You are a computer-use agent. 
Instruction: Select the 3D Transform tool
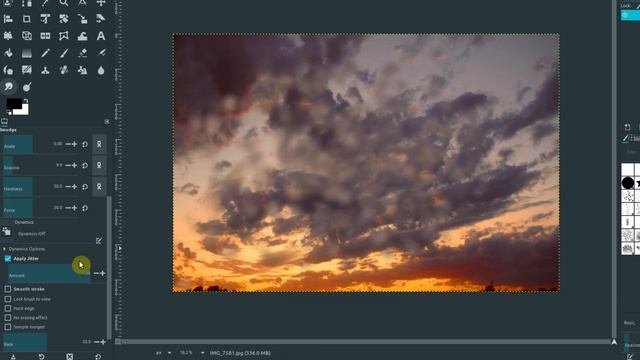[27, 36]
